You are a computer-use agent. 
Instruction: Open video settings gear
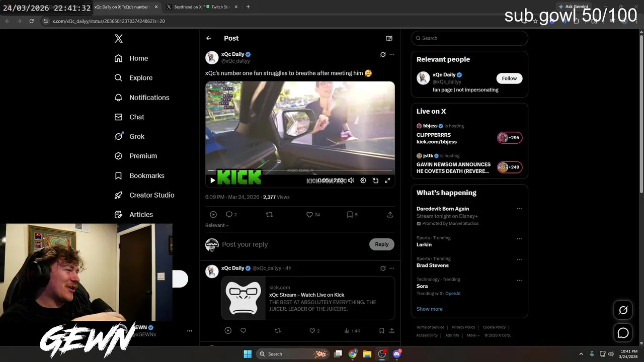(x=363, y=180)
